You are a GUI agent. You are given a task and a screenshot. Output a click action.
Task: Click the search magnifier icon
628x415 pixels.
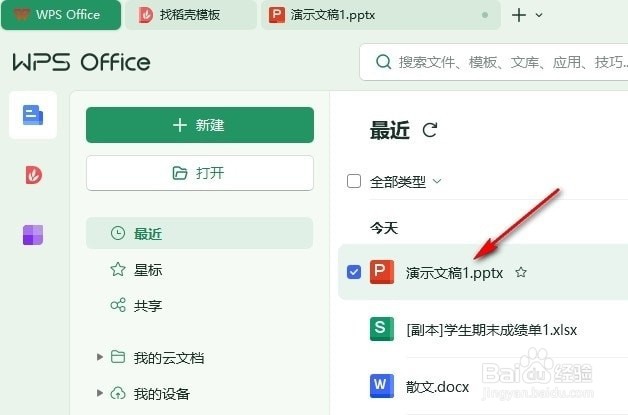click(383, 62)
